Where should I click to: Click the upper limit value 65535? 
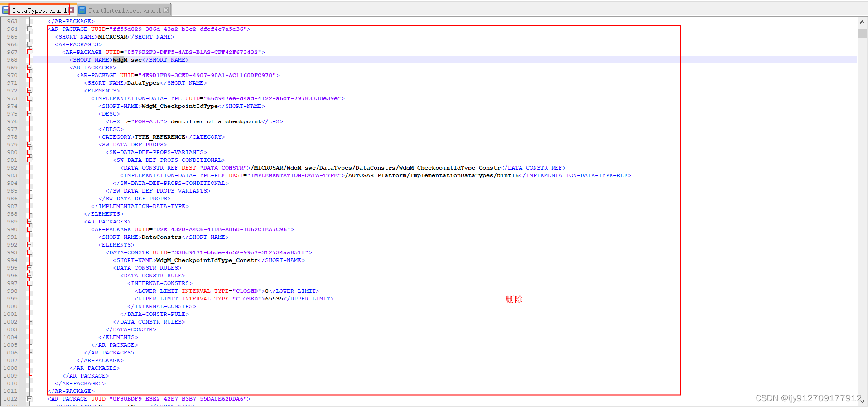pyautogui.click(x=274, y=299)
